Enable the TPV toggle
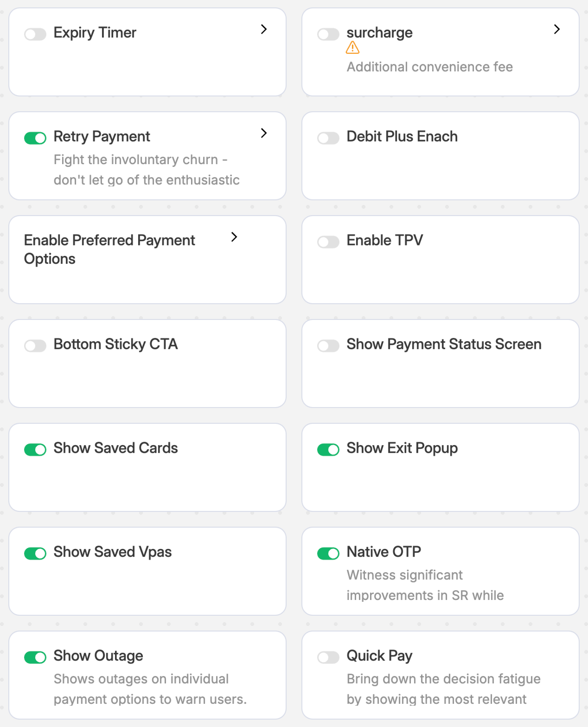 328,242
